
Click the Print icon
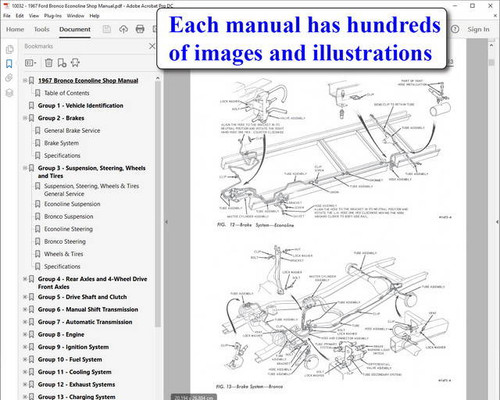point(140,29)
